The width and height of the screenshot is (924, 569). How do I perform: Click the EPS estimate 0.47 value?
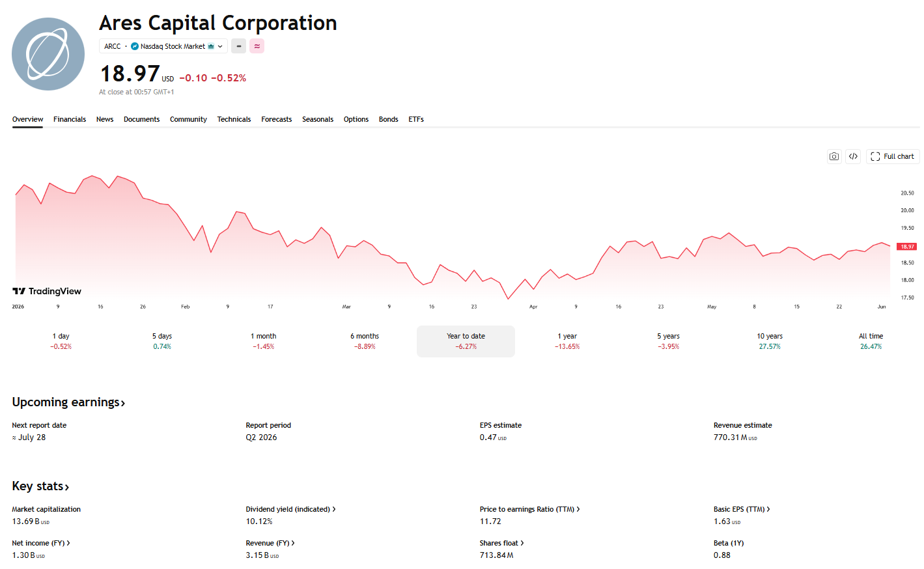[493, 437]
